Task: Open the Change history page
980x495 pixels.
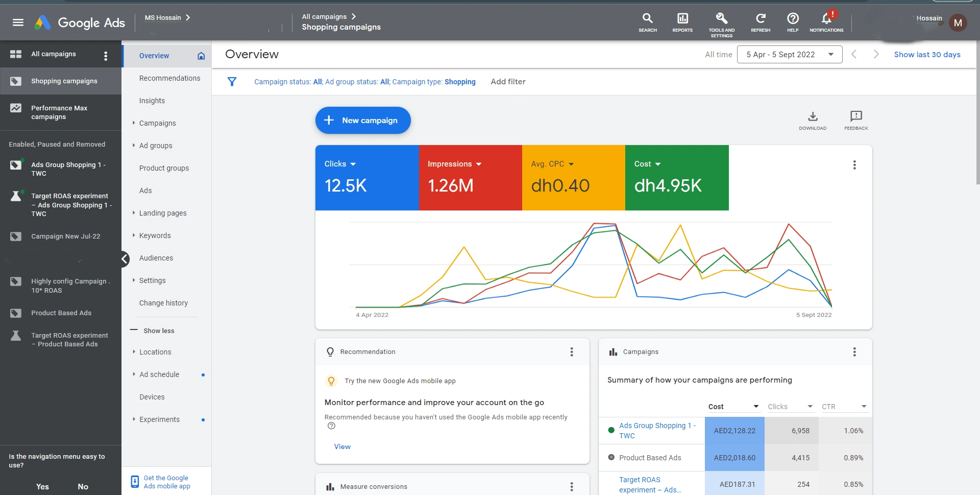Action: 163,303
